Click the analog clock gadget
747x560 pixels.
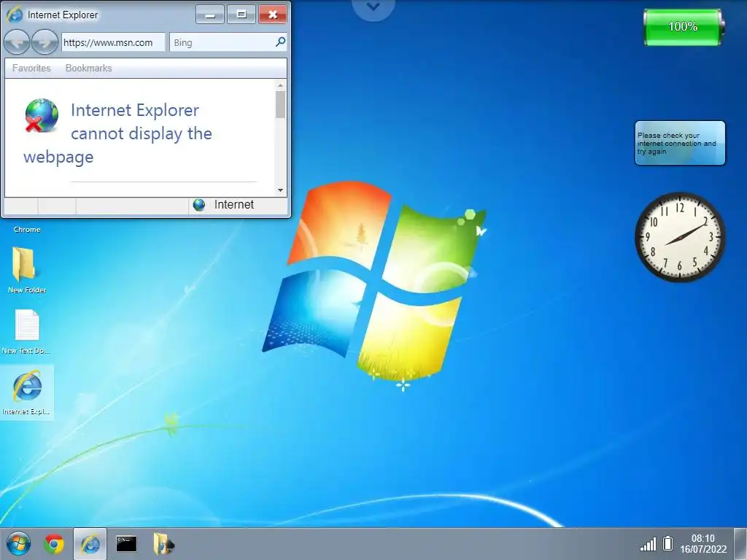pyautogui.click(x=681, y=237)
